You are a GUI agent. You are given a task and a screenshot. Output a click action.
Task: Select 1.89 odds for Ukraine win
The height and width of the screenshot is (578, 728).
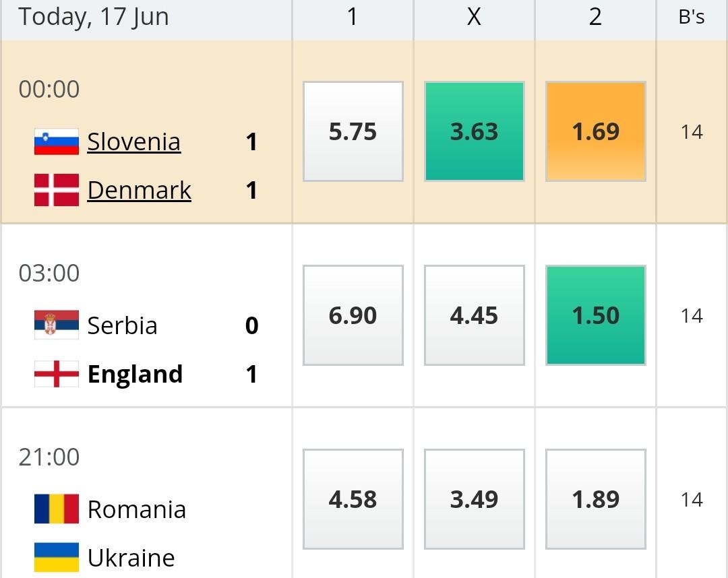click(596, 499)
